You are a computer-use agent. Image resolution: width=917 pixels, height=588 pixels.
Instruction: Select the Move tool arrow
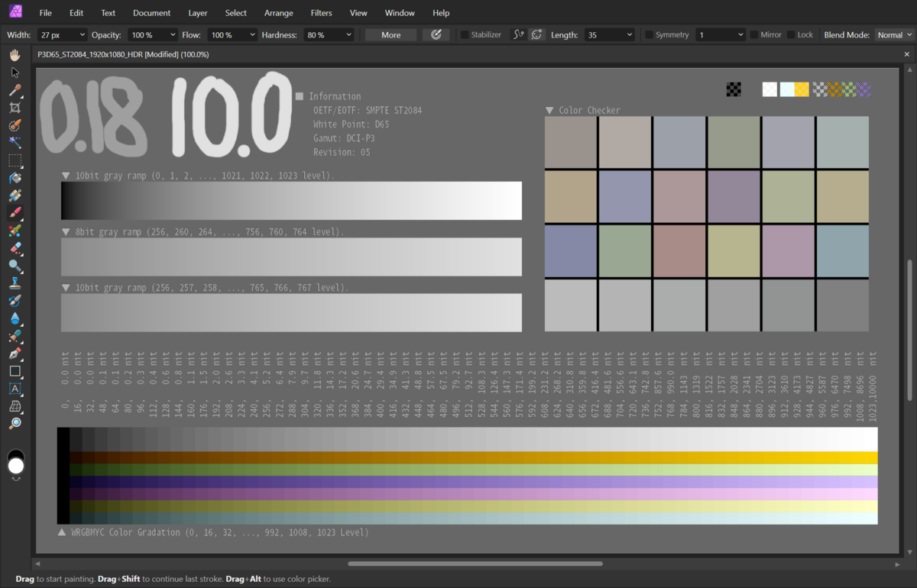[15, 73]
